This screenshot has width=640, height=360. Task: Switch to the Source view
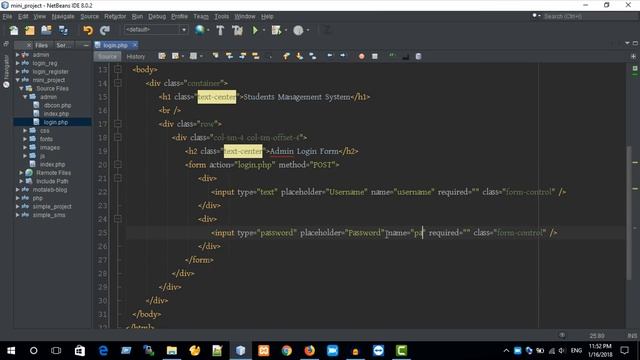point(107,56)
